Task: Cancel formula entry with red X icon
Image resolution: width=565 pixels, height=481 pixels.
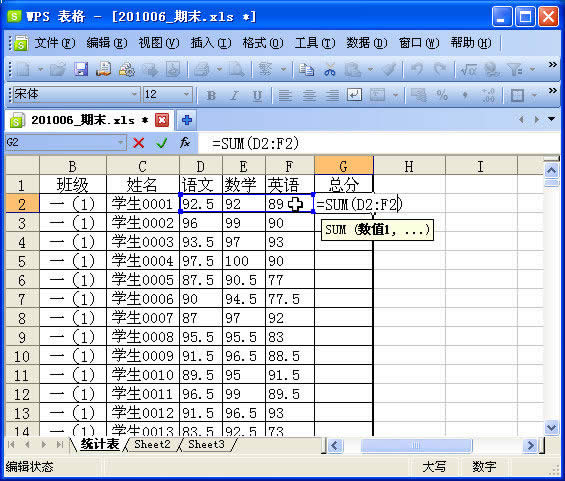Action: coord(139,143)
